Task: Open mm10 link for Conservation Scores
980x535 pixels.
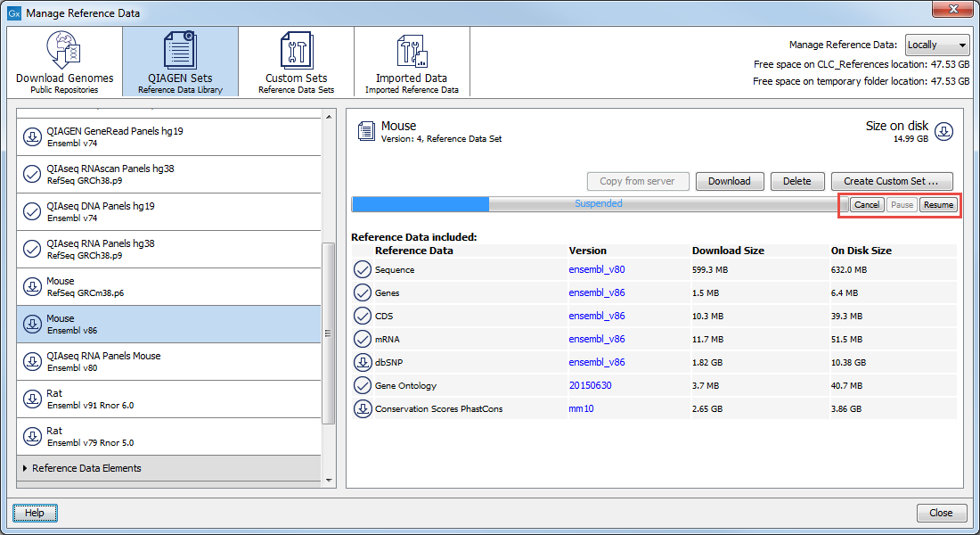Action: [x=581, y=408]
